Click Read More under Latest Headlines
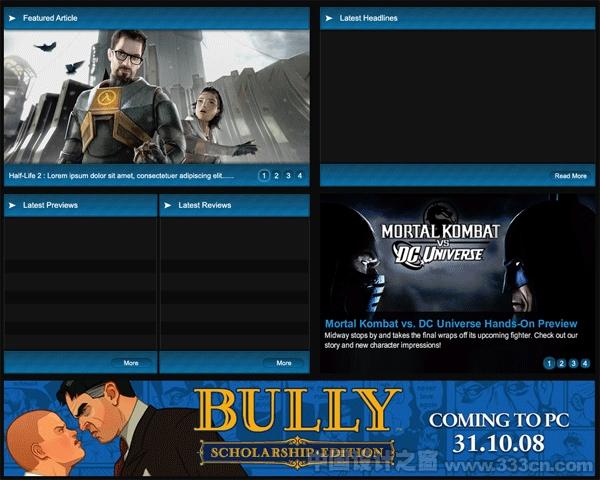This screenshot has width=600, height=480. pyautogui.click(x=571, y=176)
